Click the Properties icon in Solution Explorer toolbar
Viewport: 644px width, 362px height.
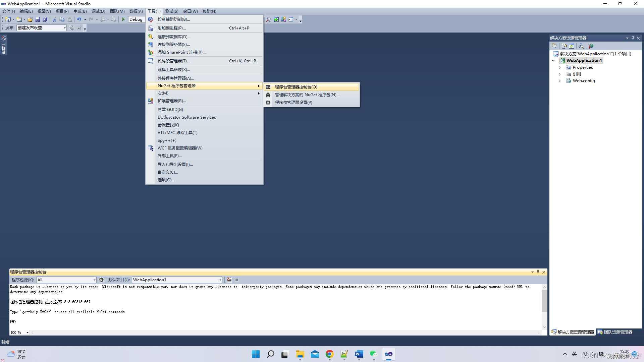[554, 46]
